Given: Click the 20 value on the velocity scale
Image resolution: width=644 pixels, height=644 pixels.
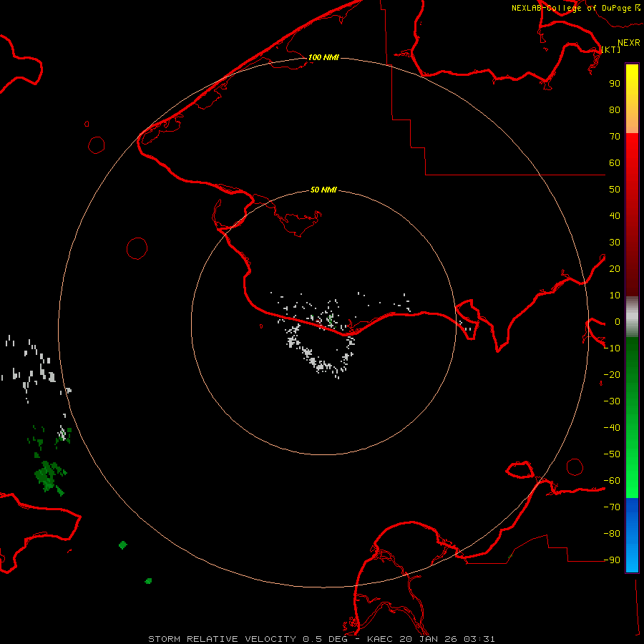Looking at the screenshot, I should point(615,269).
